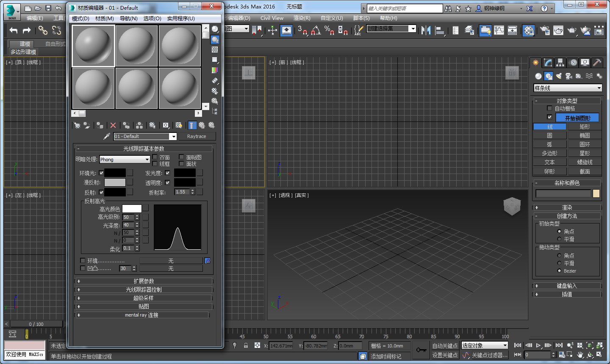Open the Modify panel tab icon

coord(548,63)
